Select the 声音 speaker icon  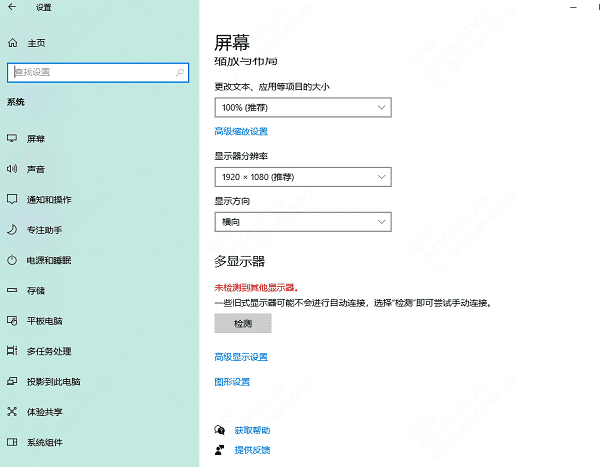click(x=13, y=169)
